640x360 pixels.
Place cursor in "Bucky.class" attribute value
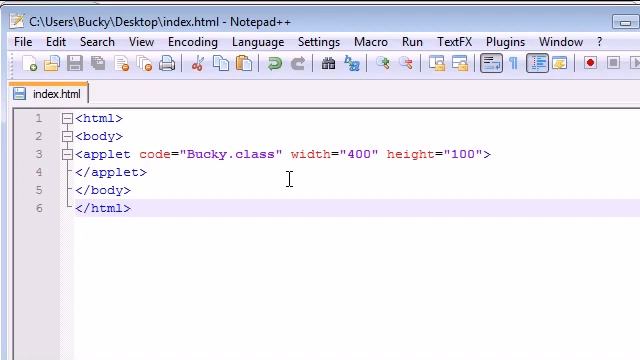pyautogui.click(x=231, y=154)
